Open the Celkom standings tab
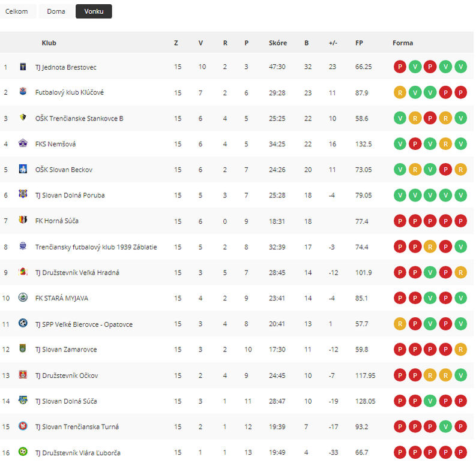Image resolution: width=476 pixels, height=469 pixels. tap(17, 11)
